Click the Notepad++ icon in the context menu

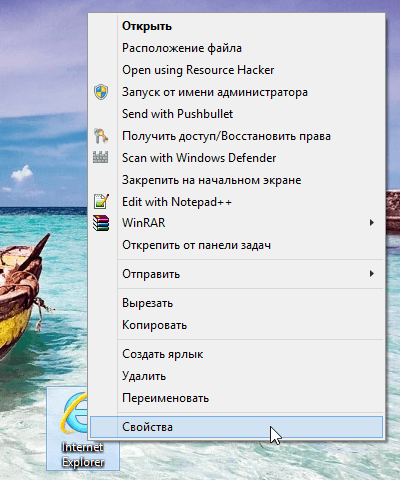[x=101, y=201]
